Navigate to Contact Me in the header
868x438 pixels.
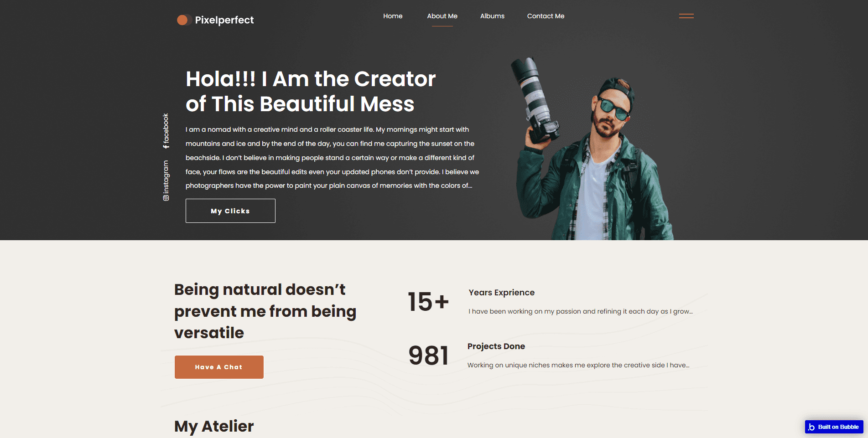[x=546, y=16]
